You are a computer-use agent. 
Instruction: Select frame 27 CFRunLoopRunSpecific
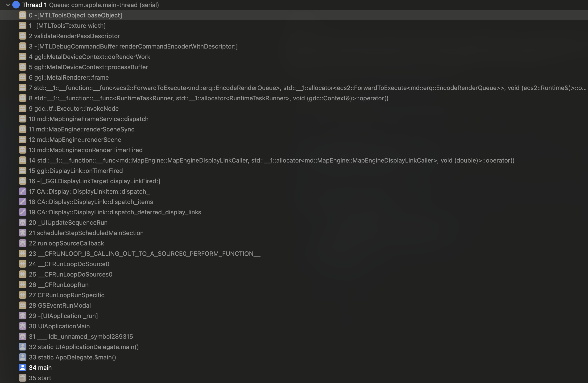pyautogui.click(x=294, y=295)
